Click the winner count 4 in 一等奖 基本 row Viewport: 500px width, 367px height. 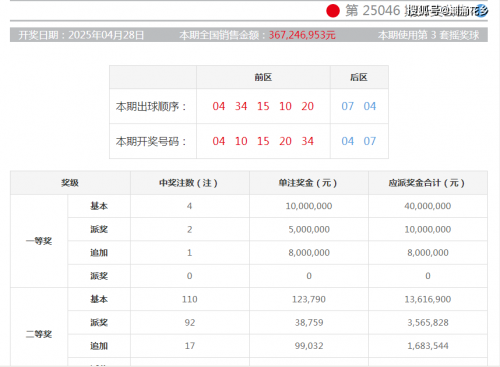[189, 206]
